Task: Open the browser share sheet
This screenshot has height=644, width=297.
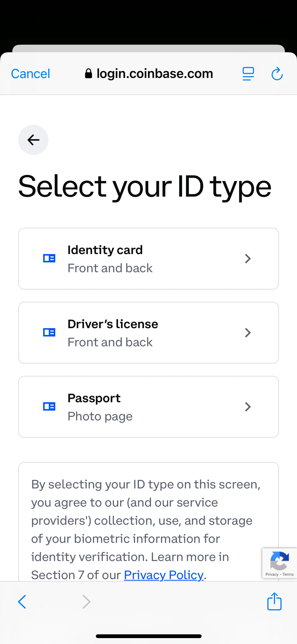Action: 274,601
